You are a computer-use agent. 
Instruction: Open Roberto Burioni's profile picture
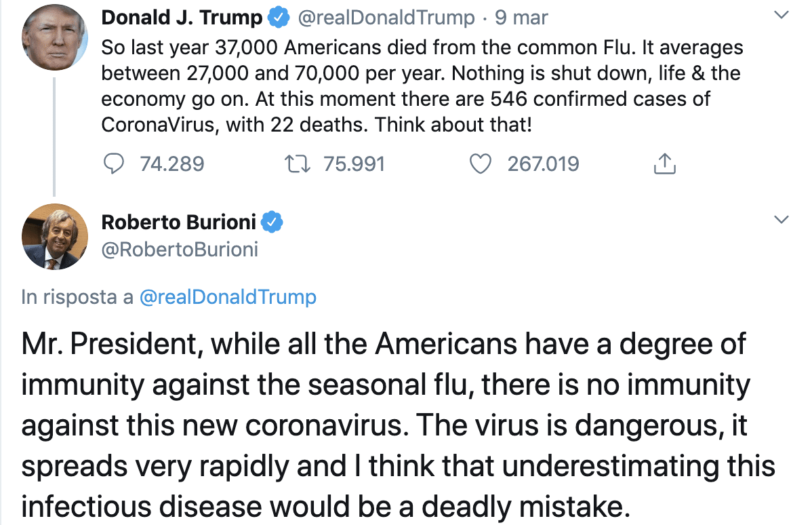coord(55,237)
